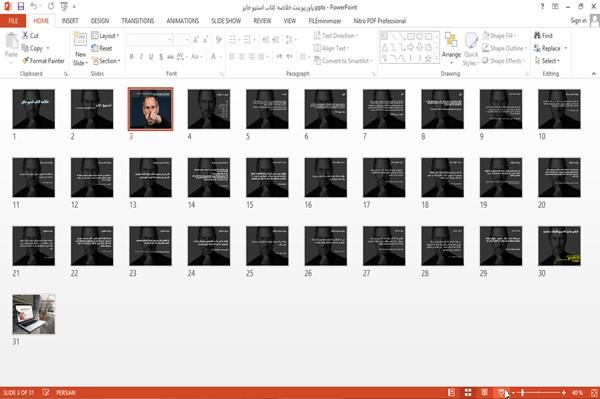
Task: Click the fit slide to window icon
Action: point(594,392)
